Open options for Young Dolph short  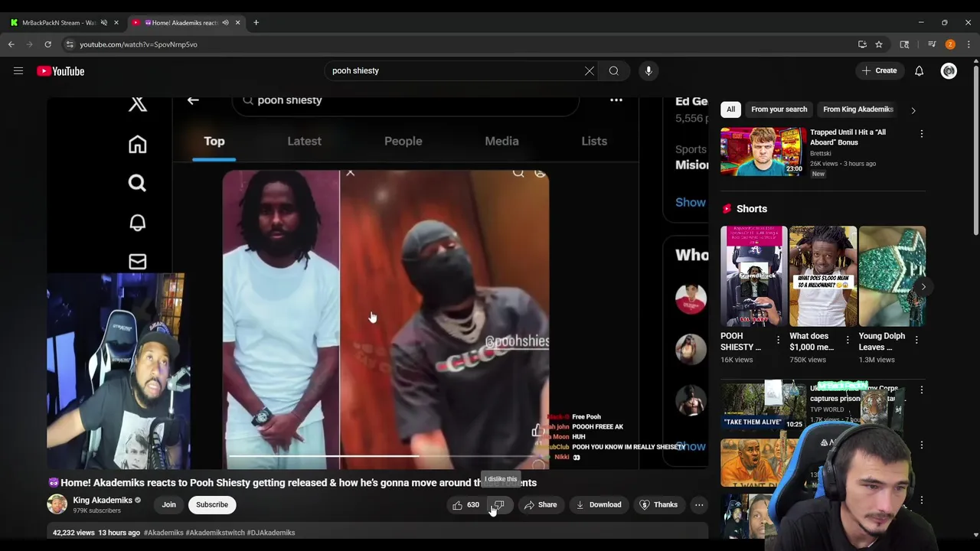917,340
